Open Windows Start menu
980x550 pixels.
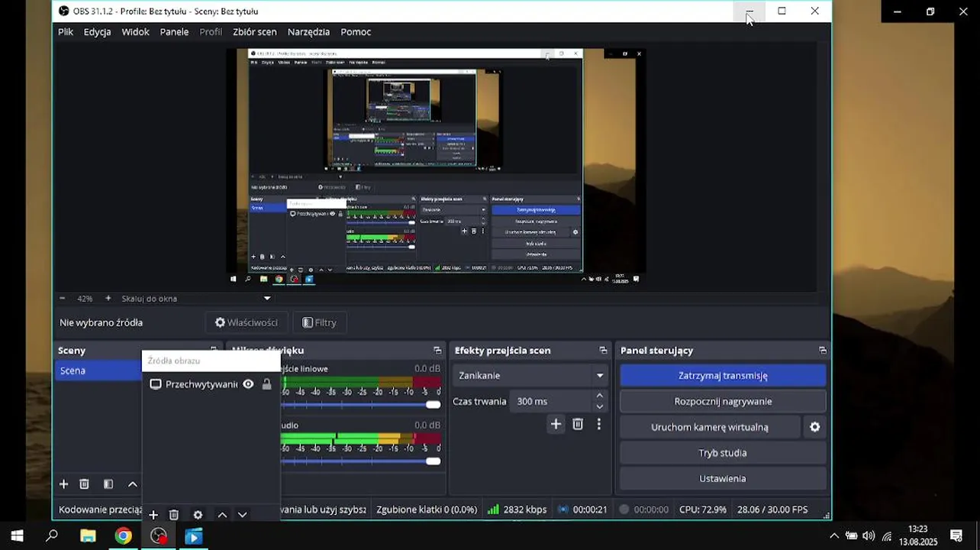point(17,536)
